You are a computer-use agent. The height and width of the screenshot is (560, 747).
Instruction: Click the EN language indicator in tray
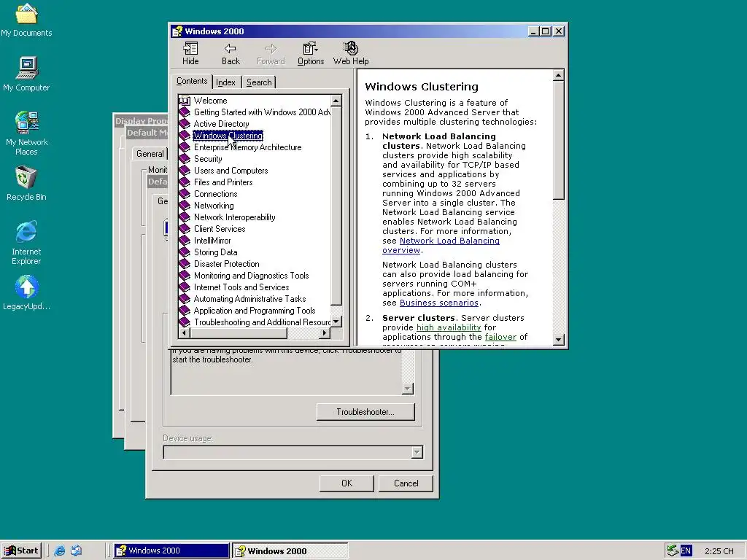[686, 551]
